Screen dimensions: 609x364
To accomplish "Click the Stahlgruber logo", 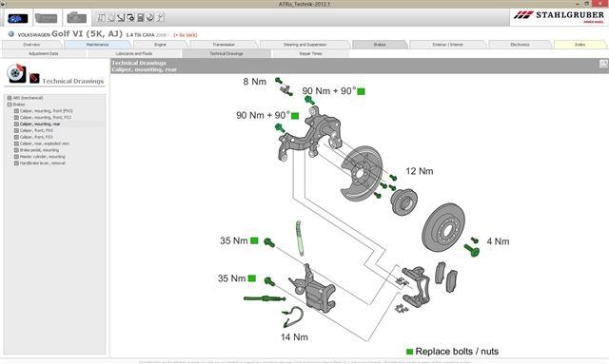I will click(x=559, y=16).
